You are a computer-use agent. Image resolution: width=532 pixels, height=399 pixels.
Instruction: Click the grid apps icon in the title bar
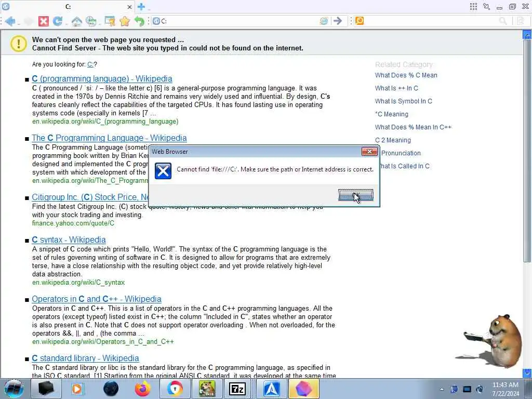(x=474, y=6)
